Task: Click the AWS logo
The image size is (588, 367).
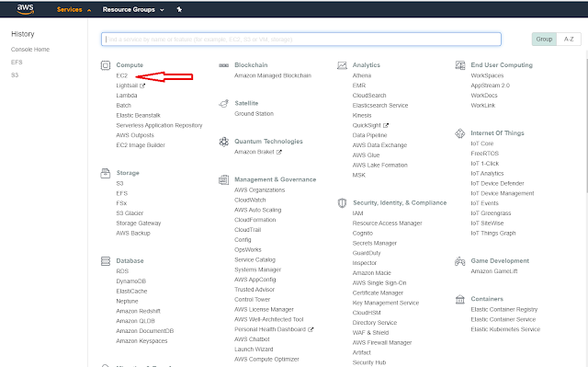Action: [x=25, y=9]
